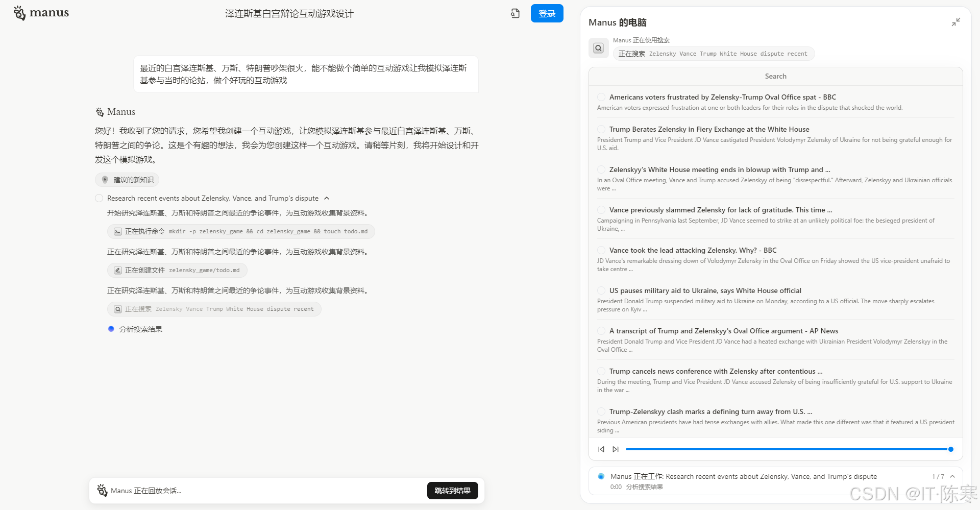Viewport: 980px width, 510px height.
Task: Click the edit icon on 正在创建文件 chip
Action: pyautogui.click(x=118, y=270)
